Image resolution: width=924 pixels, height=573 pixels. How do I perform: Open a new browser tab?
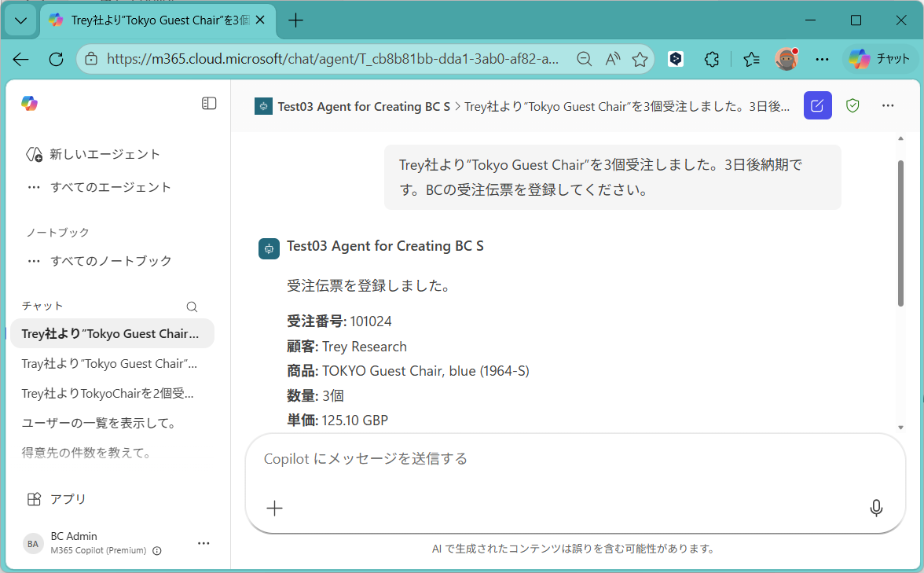pyautogui.click(x=295, y=20)
